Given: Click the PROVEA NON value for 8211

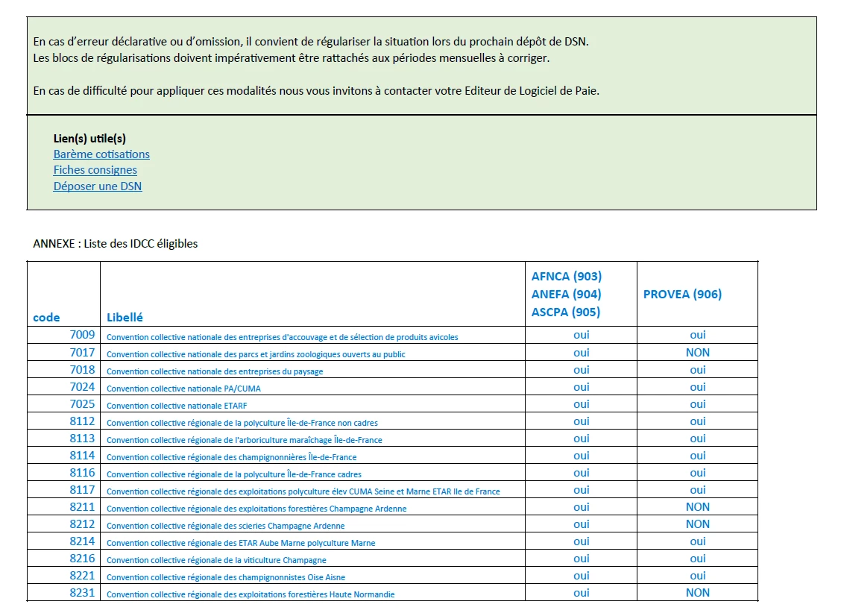Looking at the screenshot, I should (x=697, y=507).
